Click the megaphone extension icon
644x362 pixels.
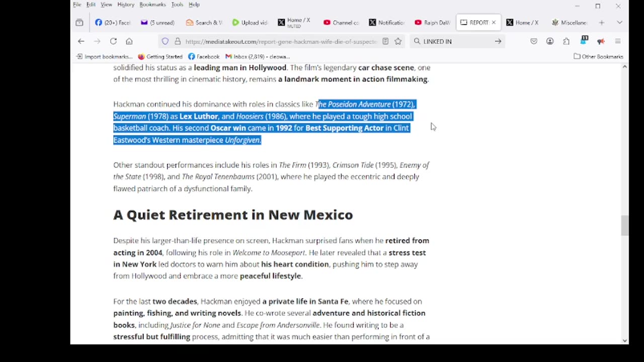pyautogui.click(x=601, y=41)
